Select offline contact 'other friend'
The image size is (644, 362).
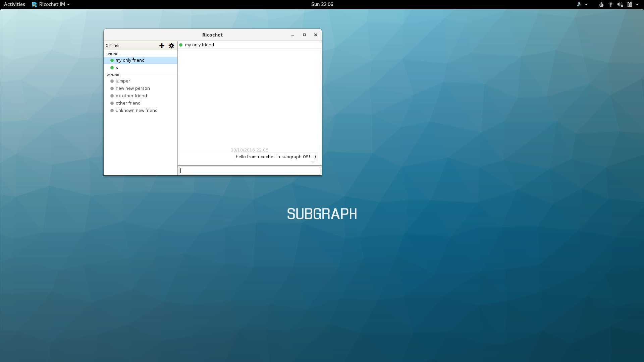coord(141,103)
